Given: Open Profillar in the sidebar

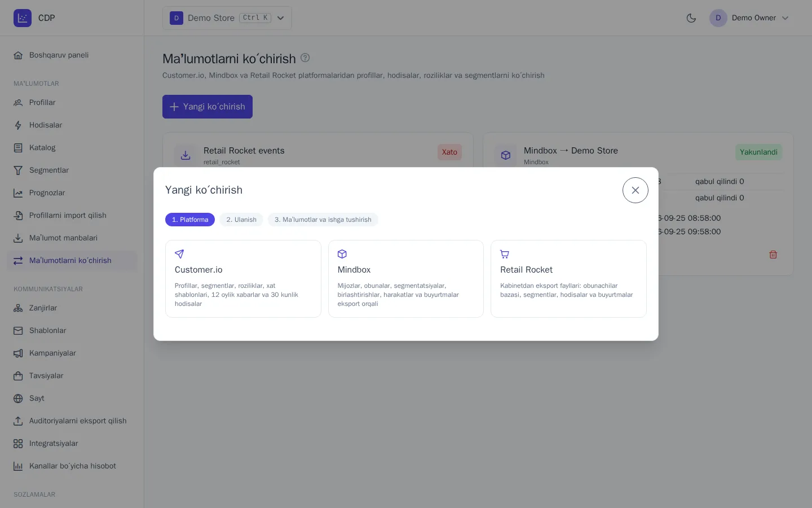Looking at the screenshot, I should [x=72, y=103].
